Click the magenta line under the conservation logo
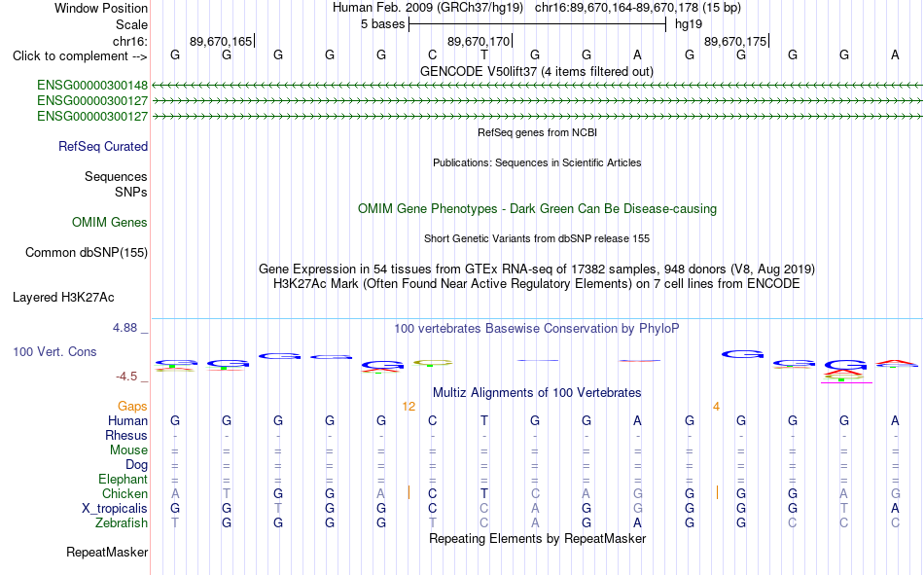This screenshot has width=924, height=575. click(x=846, y=382)
